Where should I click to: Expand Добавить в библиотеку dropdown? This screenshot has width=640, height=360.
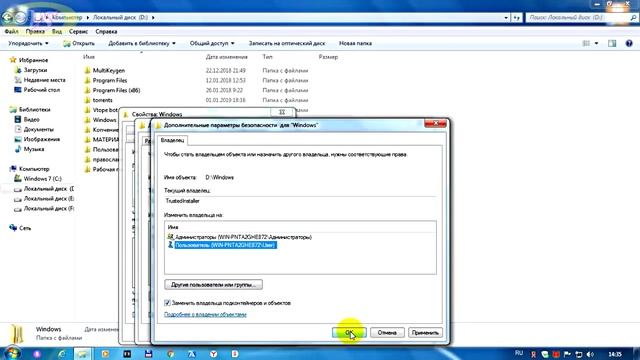142,43
